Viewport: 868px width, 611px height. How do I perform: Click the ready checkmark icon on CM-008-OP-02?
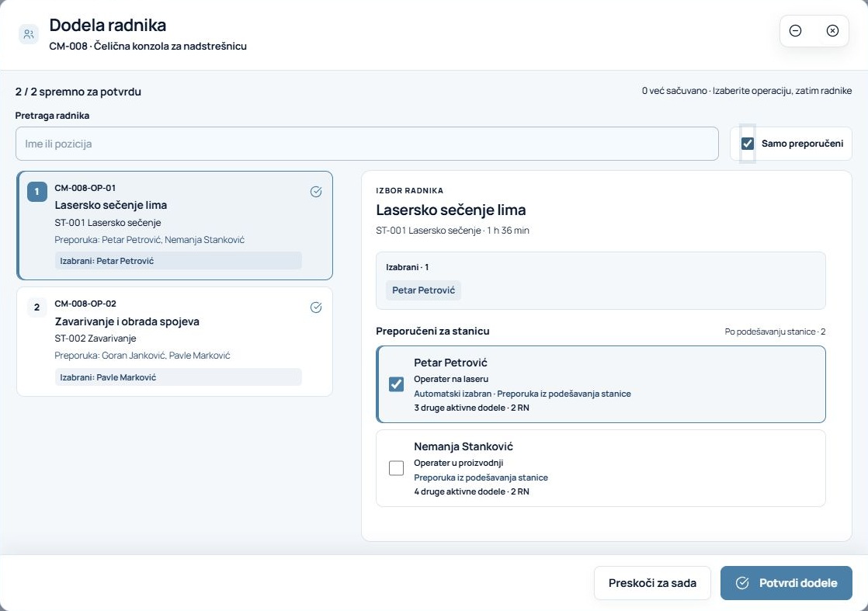click(316, 307)
